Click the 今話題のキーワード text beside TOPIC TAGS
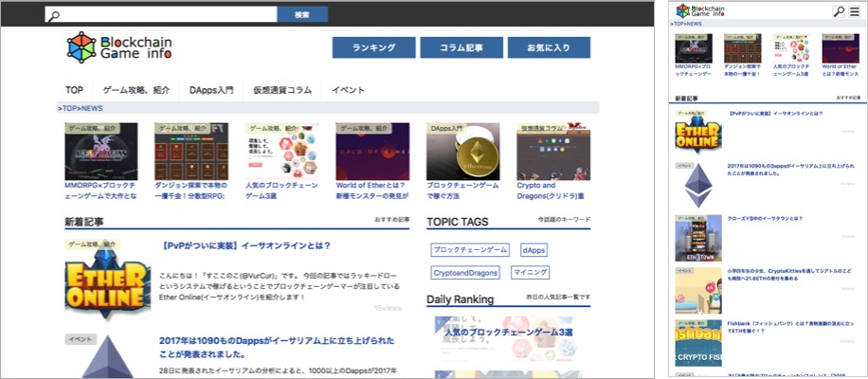The height and width of the screenshot is (379, 868). click(564, 220)
